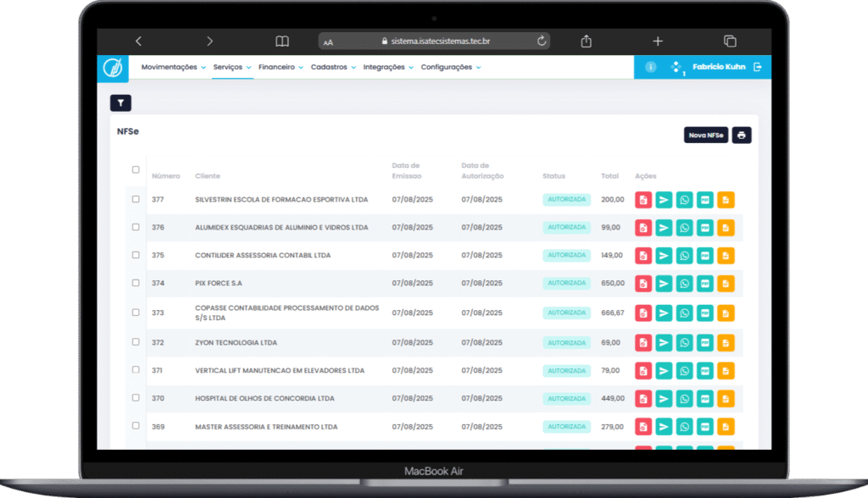Expand the Configurações dropdown menu
This screenshot has height=498, width=868.
(x=450, y=67)
